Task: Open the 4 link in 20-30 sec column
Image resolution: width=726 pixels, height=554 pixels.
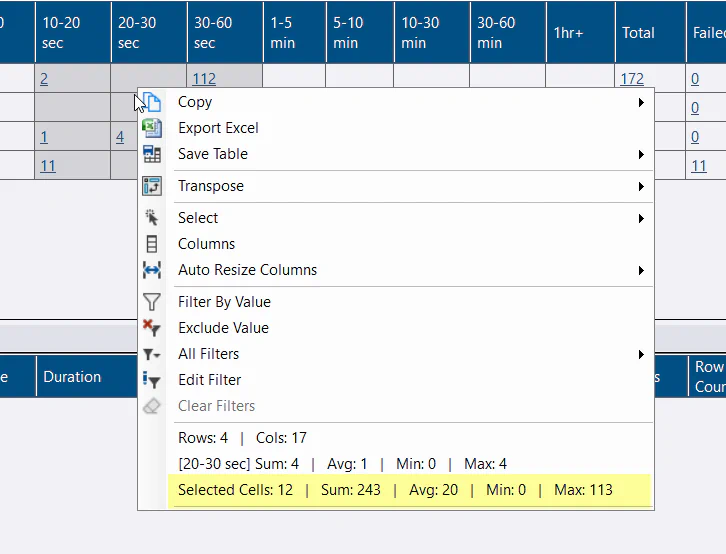Action: click(x=120, y=137)
